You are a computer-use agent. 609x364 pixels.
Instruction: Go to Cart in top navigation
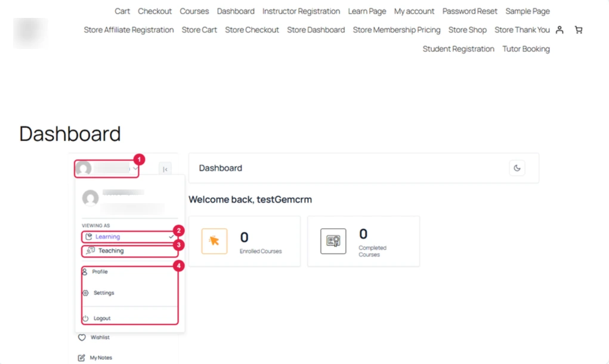(122, 11)
